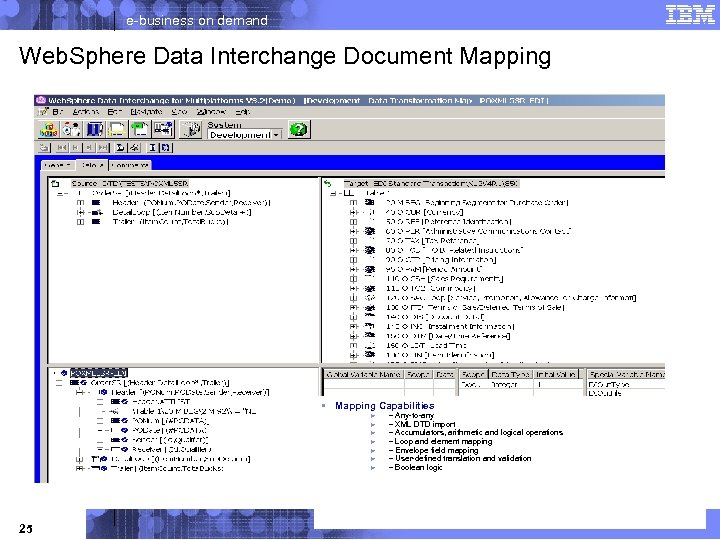Expand the 40 CUR Currency segment
Image resolution: width=720 pixels, height=540 pixels.
[x=353, y=212]
